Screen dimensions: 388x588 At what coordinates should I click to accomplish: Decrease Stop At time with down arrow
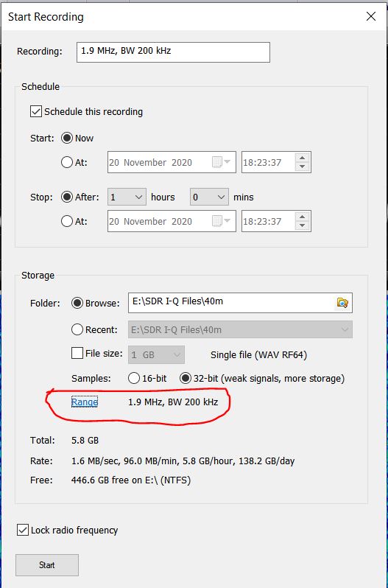[x=303, y=225]
